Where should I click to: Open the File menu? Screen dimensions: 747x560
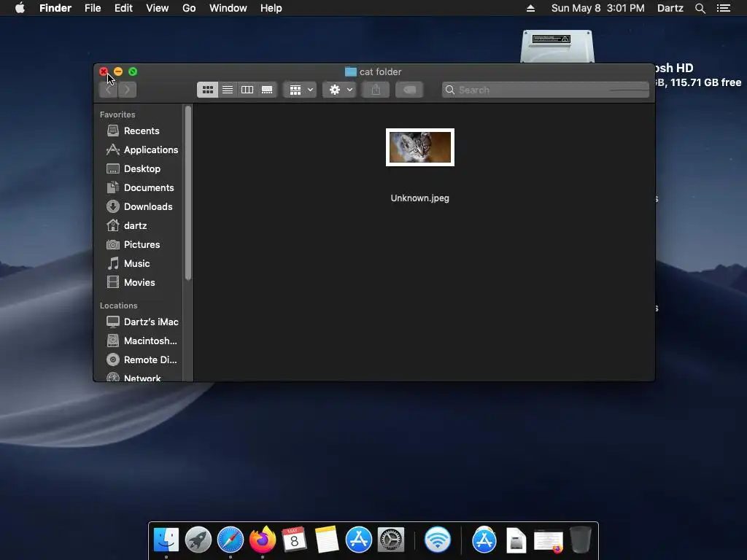click(93, 8)
